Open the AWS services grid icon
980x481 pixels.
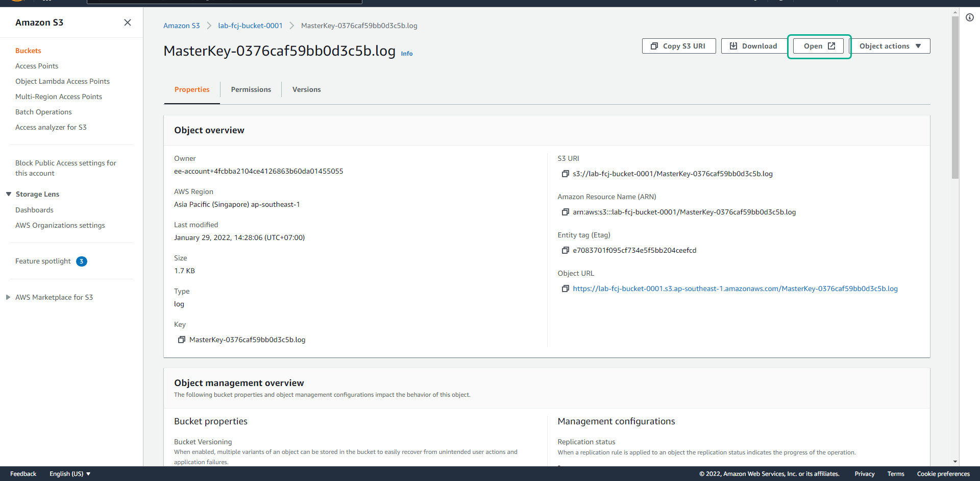tap(47, 2)
